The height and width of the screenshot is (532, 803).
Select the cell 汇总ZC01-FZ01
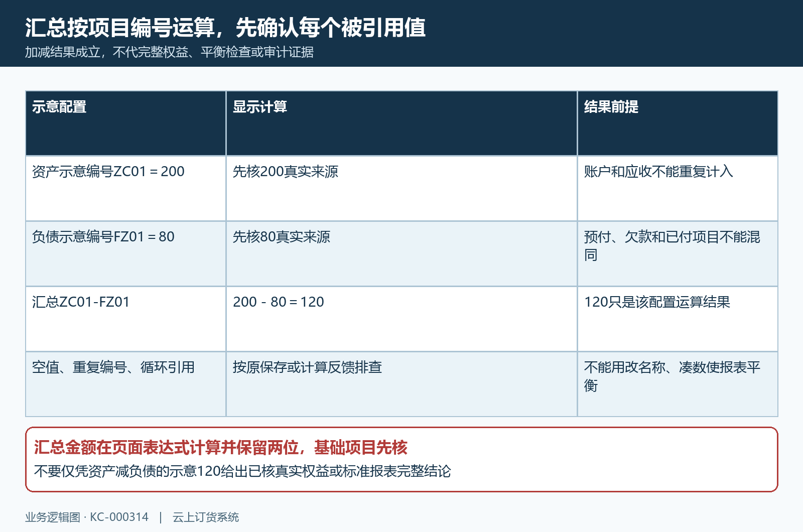tap(126, 319)
